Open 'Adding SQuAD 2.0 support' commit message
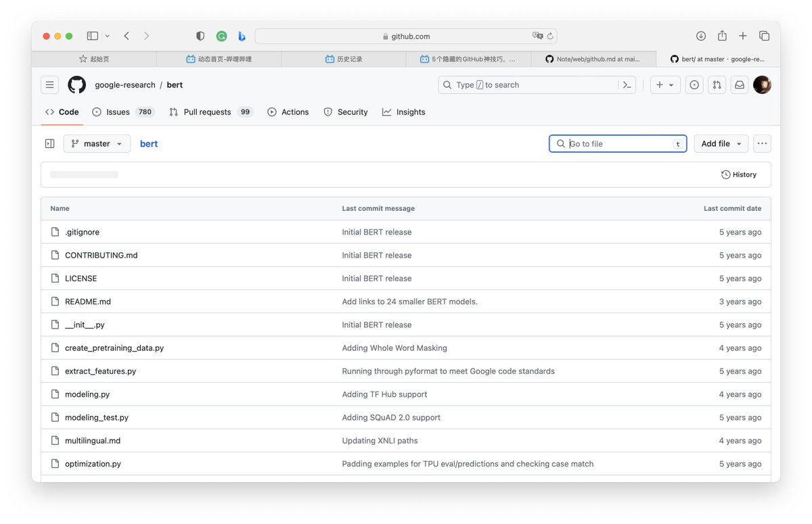 point(391,418)
